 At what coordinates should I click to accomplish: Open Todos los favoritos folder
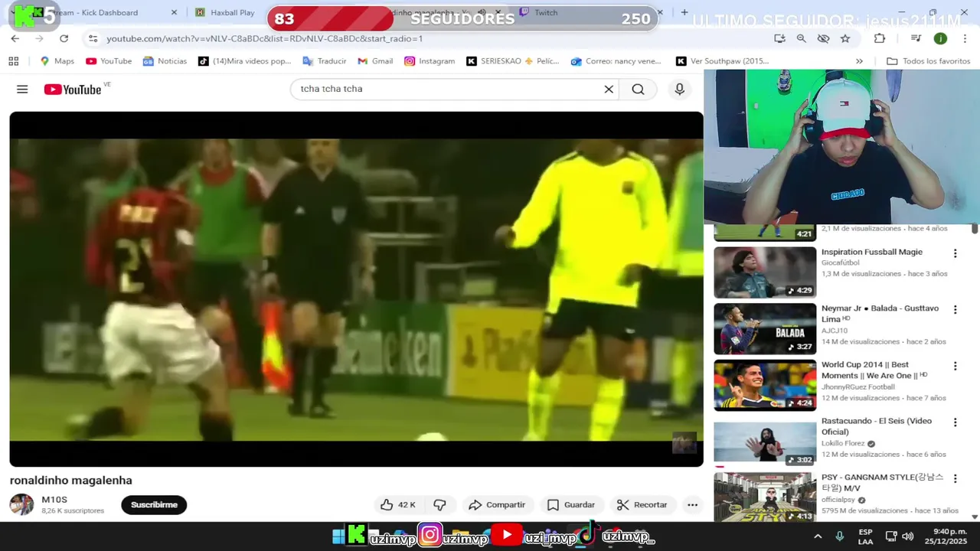click(x=928, y=61)
